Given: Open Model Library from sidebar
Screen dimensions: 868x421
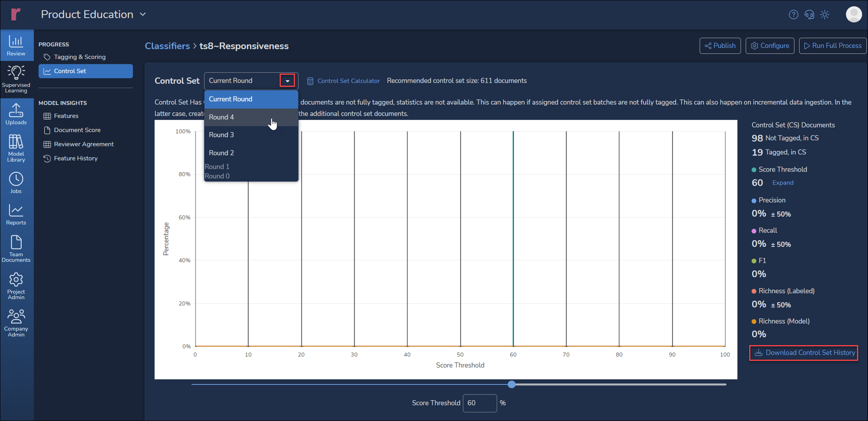Looking at the screenshot, I should point(16,148).
